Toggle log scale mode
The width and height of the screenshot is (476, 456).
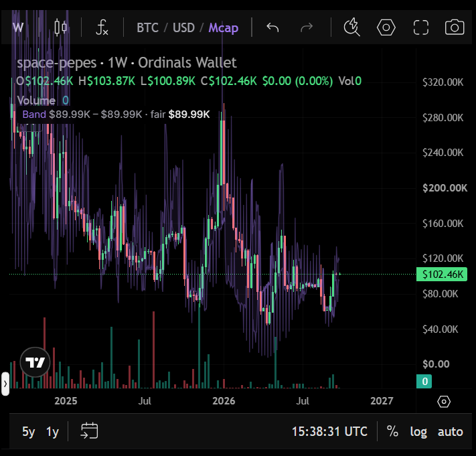point(418,432)
